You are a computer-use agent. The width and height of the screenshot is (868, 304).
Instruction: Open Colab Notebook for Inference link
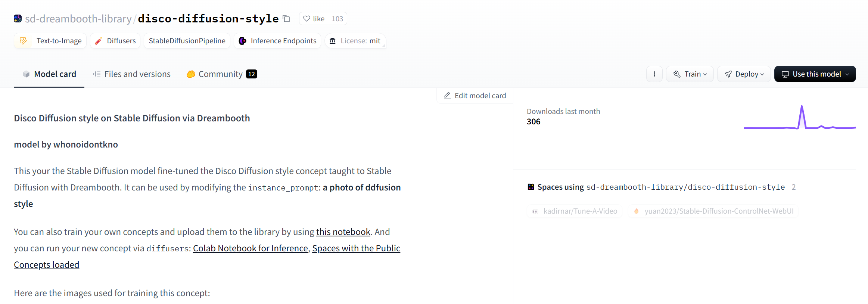[x=250, y=248]
